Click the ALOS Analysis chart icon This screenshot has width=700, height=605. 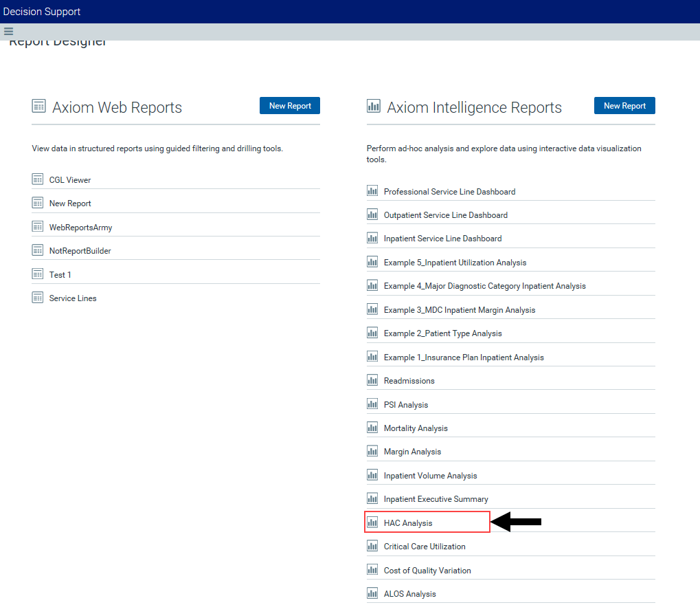[x=372, y=593]
